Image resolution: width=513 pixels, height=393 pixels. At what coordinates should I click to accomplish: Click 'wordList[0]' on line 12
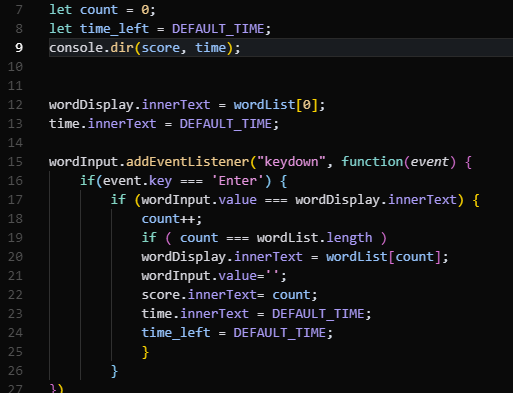coord(276,105)
